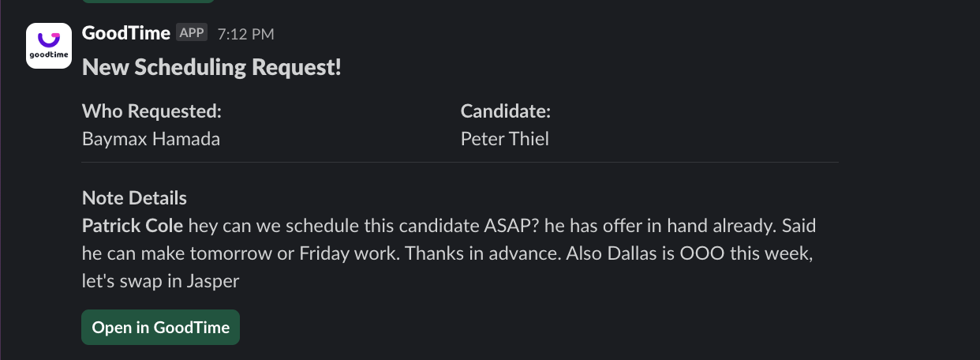Click the Note Details section heading
This screenshot has width=980, height=360.
click(134, 198)
